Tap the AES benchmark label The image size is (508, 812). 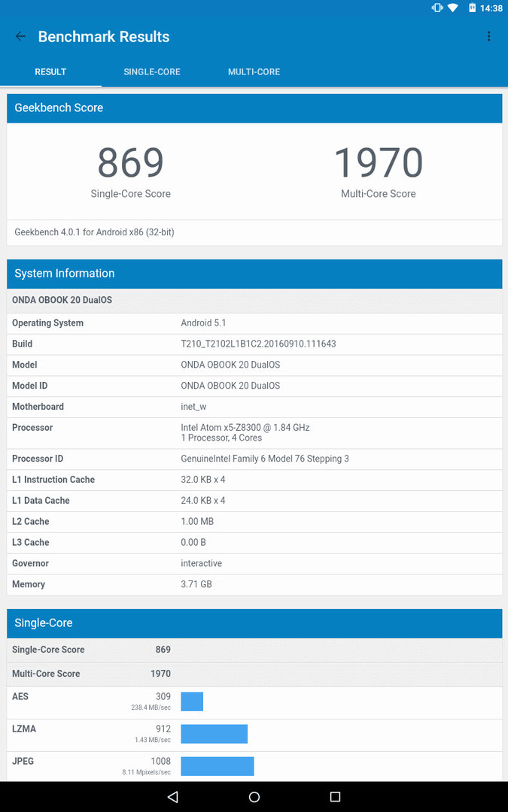click(x=20, y=696)
